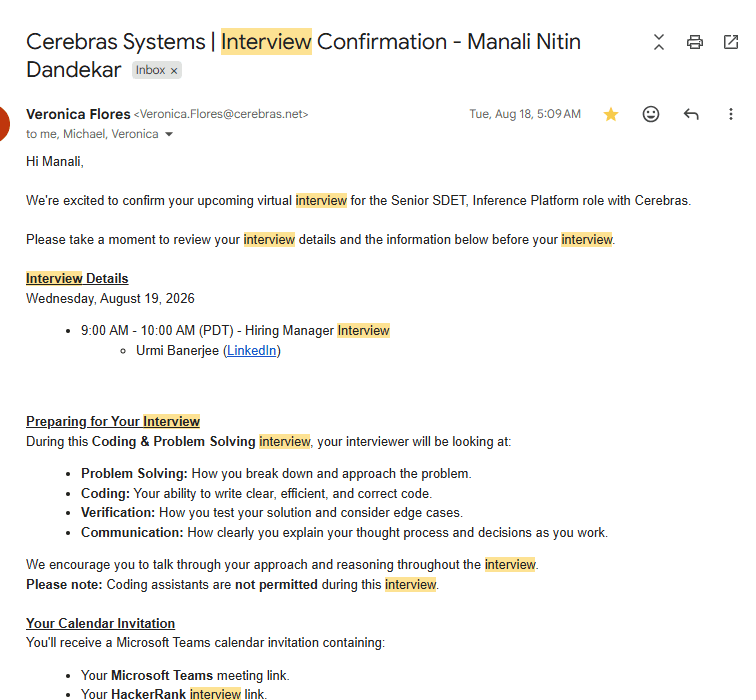756x700 pixels.
Task: Click the Your Calendar Invitation heading
Action: (x=100, y=623)
